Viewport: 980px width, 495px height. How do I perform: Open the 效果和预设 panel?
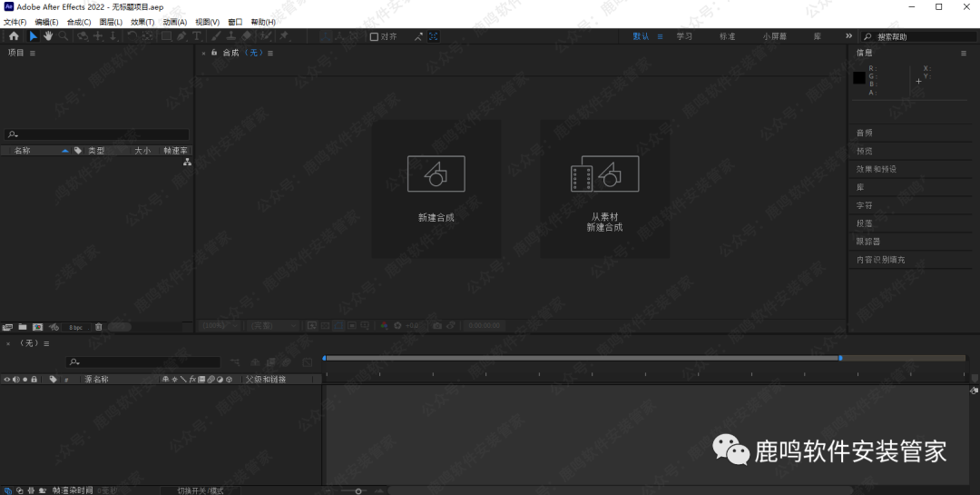point(877,169)
